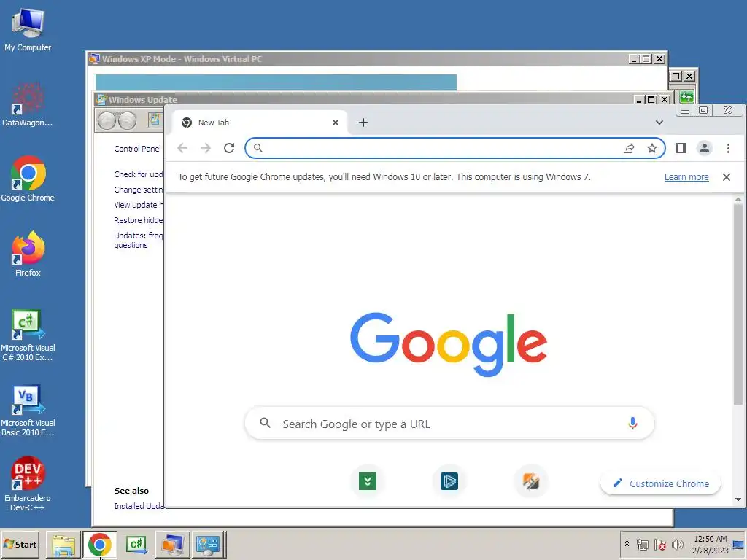Click the Google logo

449,344
